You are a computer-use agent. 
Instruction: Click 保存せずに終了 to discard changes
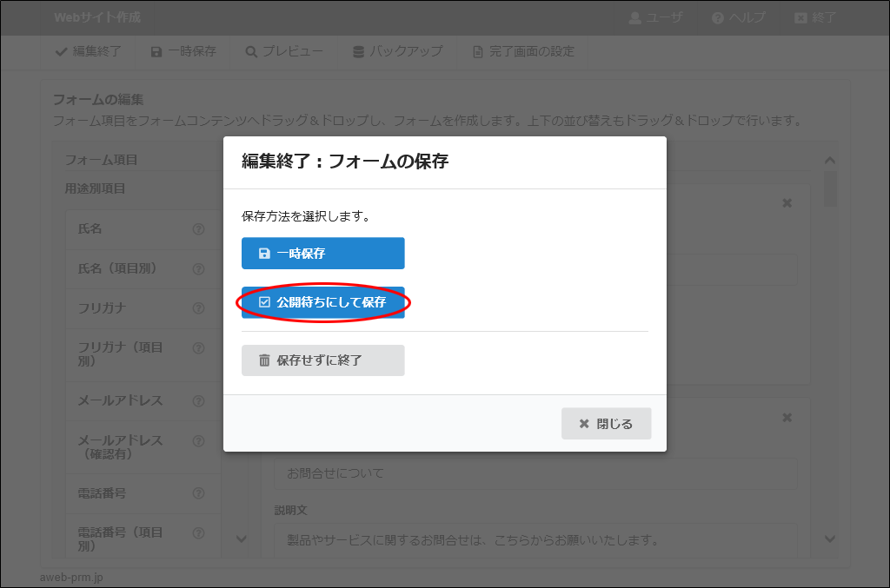pos(322,360)
